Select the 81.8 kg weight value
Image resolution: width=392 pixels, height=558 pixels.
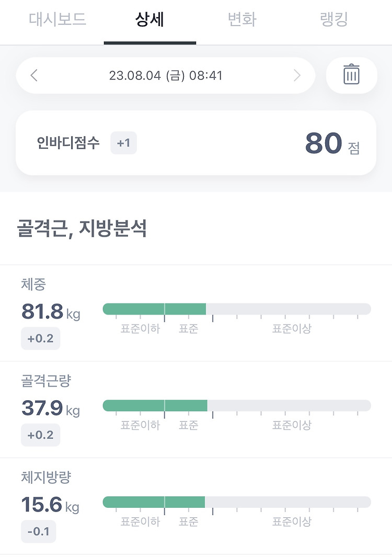pos(50,312)
